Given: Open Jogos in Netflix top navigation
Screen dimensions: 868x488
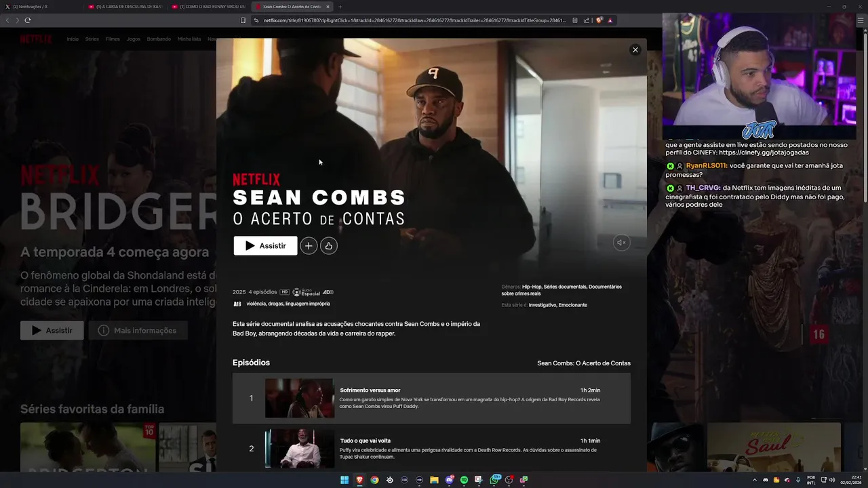Looking at the screenshot, I should point(134,39).
